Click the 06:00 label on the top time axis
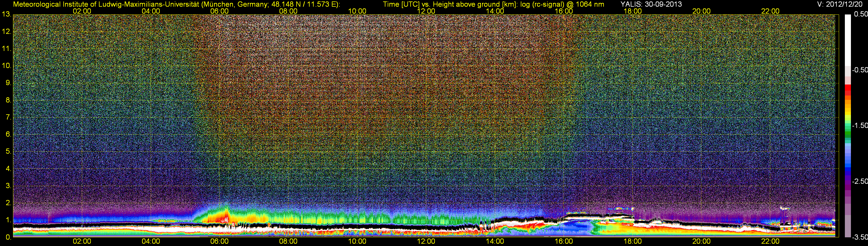Viewport: 868px width, 246px height. click(x=219, y=11)
